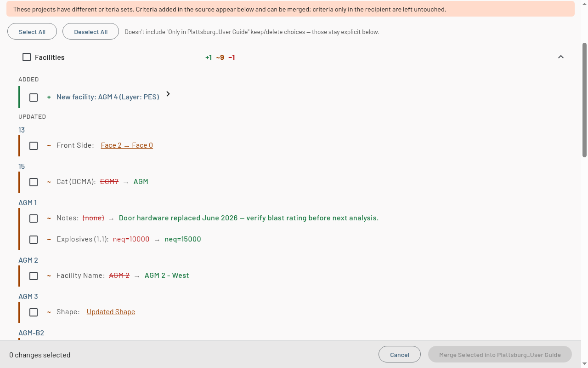This screenshot has height=368, width=588.
Task: Click the AGM 1 facility heading
Action: point(28,202)
